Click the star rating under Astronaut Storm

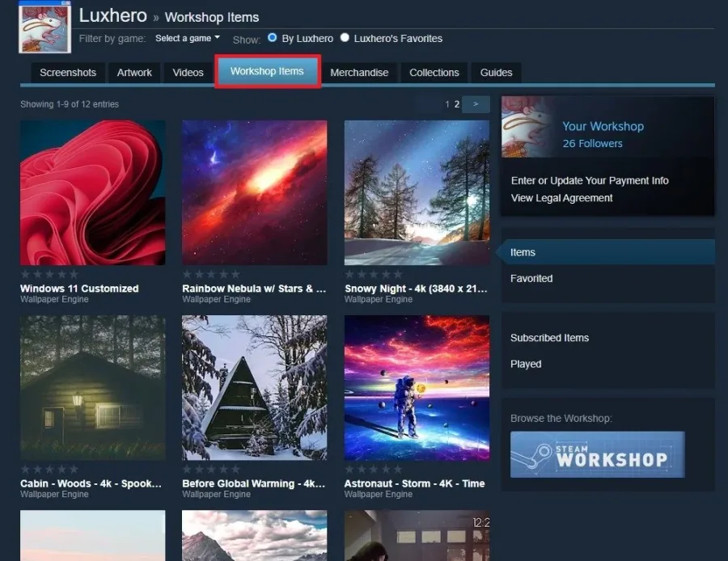click(374, 469)
